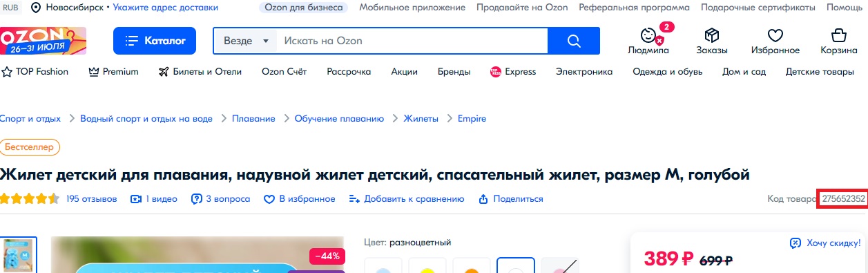The height and width of the screenshot is (273, 868).
Task: Add product to comparison list
Action: click(x=407, y=199)
